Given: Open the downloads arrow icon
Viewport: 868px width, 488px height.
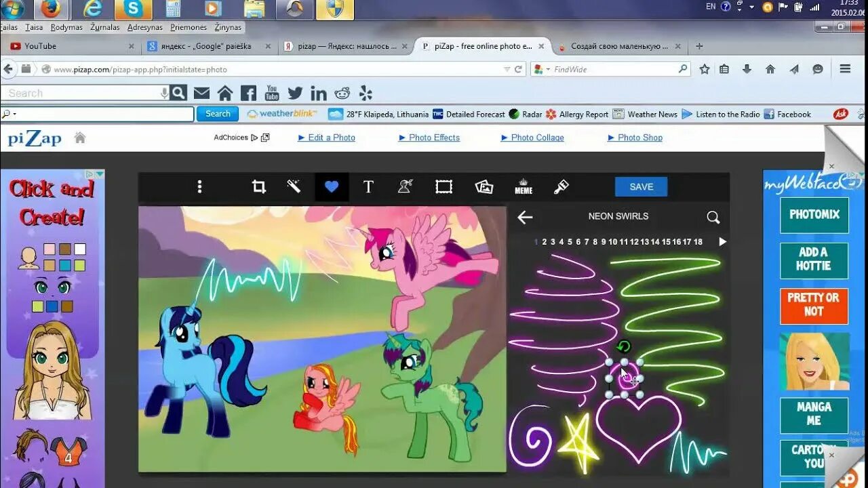Looking at the screenshot, I should [747, 69].
